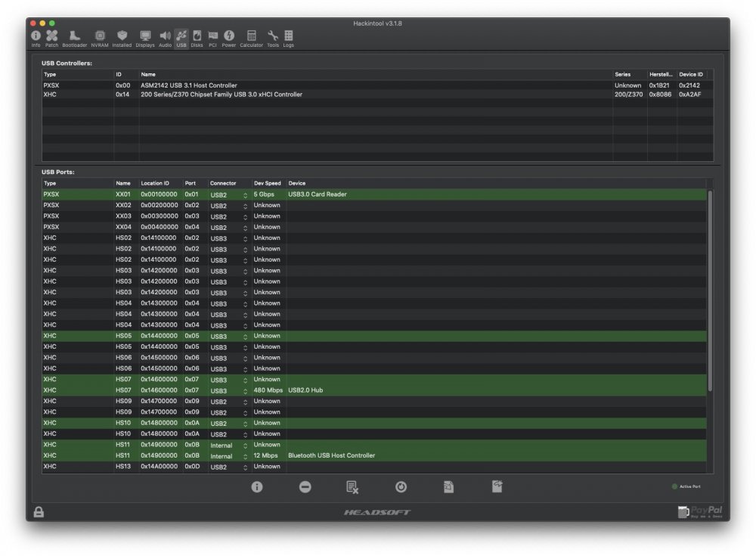Select ASM2142 USB 3.1 Host Controller row

click(377, 85)
